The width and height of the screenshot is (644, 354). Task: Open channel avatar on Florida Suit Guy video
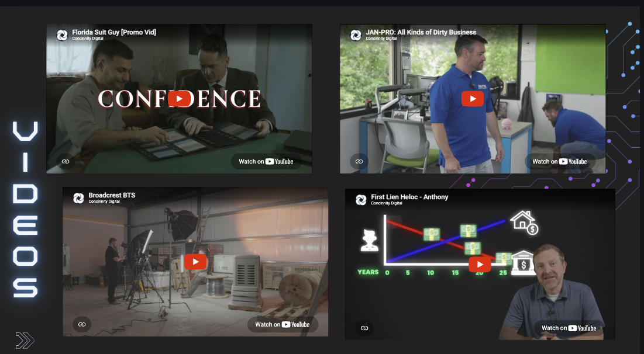[x=62, y=35]
